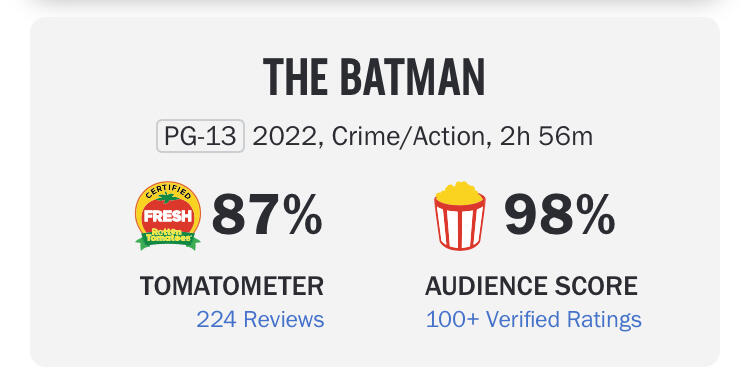750x377 pixels.
Task: Click the percent sign beside 98
Action: click(x=595, y=214)
